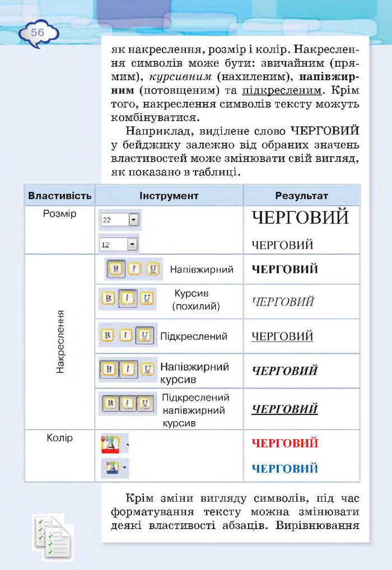This screenshot has width=392, height=570.
Task: Click Italic icon in Підкреслений напівжирний курсив row
Action: pos(127,403)
